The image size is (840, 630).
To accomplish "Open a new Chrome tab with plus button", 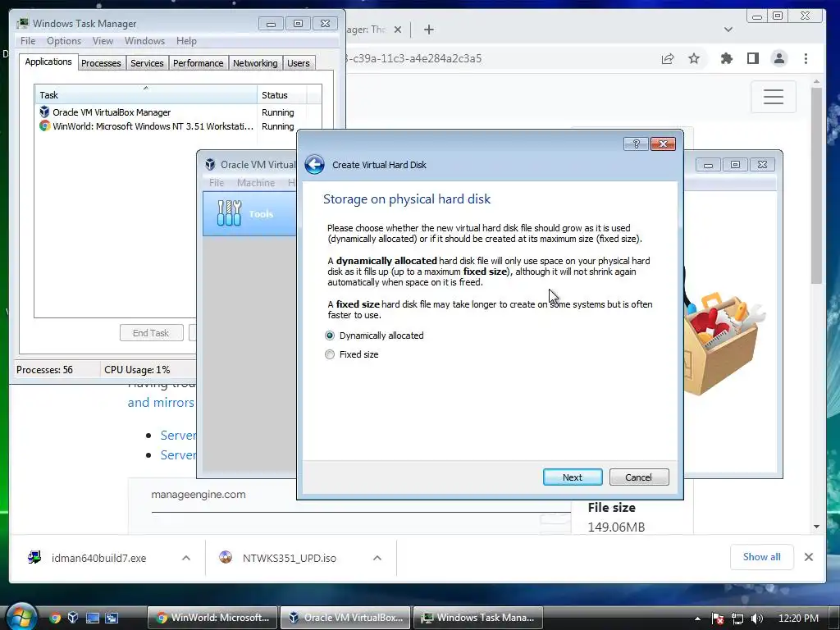I will [x=428, y=30].
